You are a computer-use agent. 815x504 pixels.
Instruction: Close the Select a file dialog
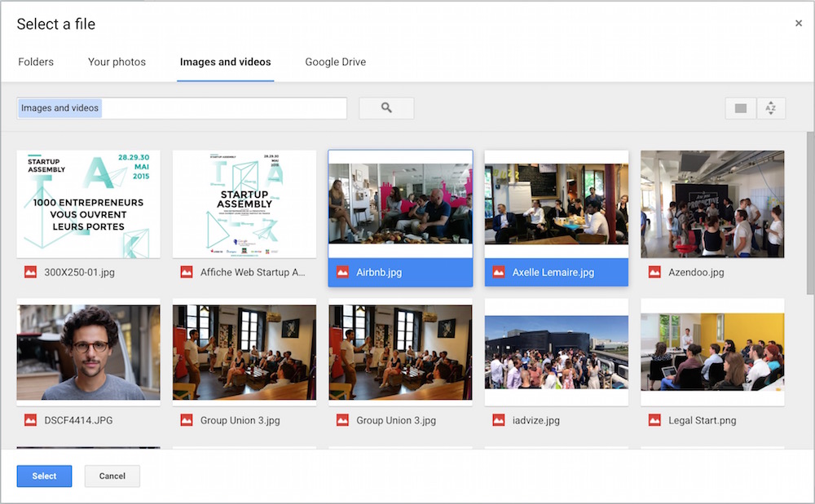click(x=799, y=23)
